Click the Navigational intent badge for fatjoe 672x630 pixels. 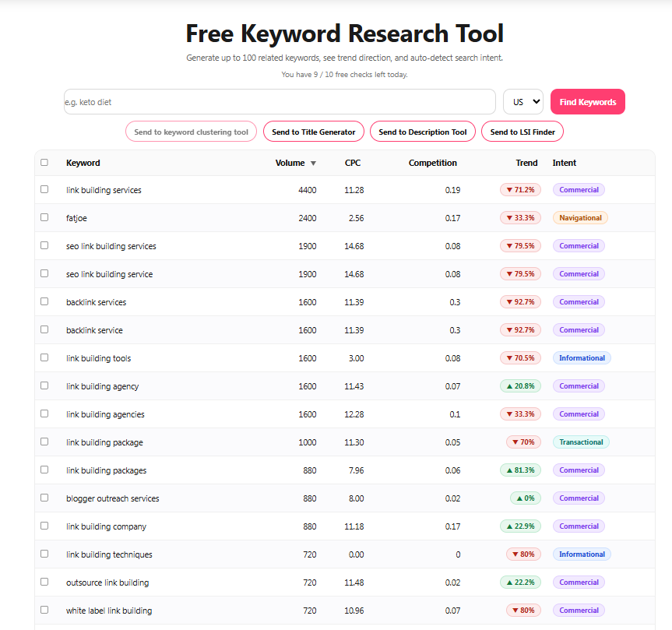tap(579, 217)
